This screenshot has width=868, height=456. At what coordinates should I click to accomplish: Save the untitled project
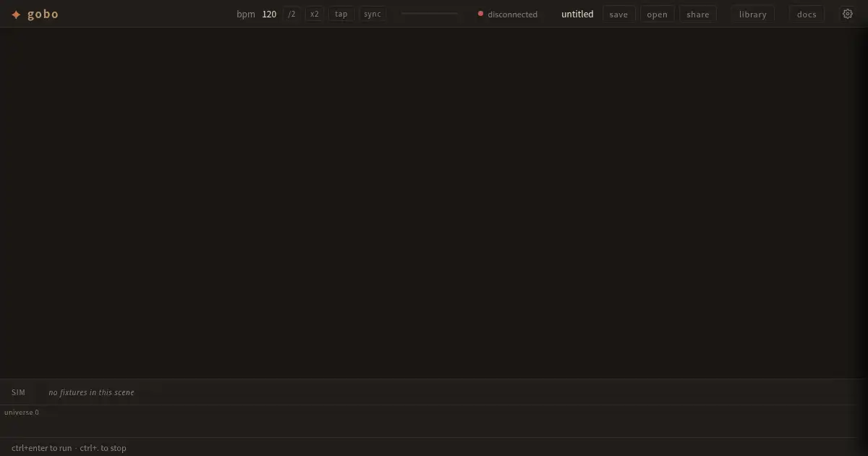tap(619, 14)
